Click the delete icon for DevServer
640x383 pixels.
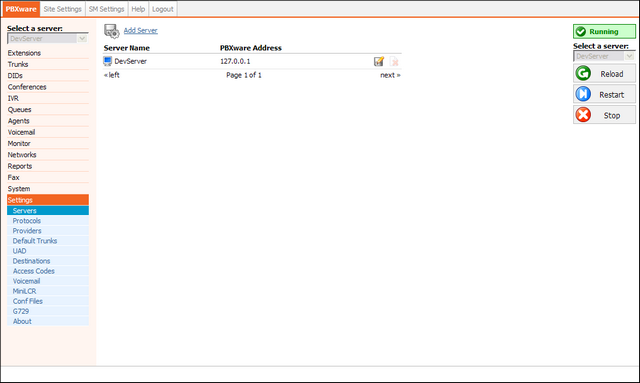(x=394, y=62)
